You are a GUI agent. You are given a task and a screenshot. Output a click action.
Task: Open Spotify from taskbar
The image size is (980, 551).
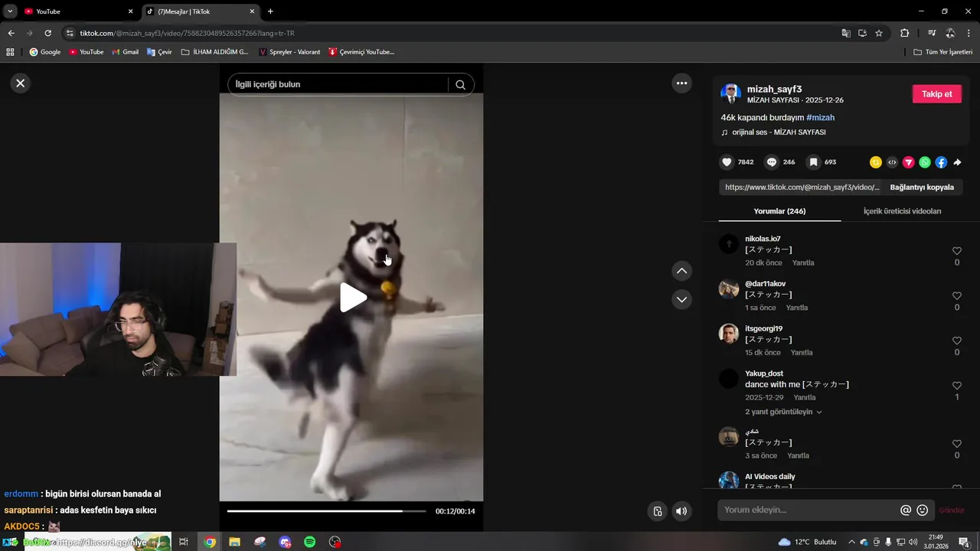(x=309, y=542)
